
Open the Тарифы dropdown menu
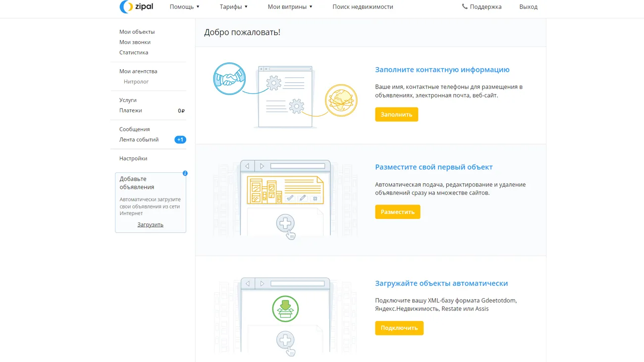click(233, 7)
